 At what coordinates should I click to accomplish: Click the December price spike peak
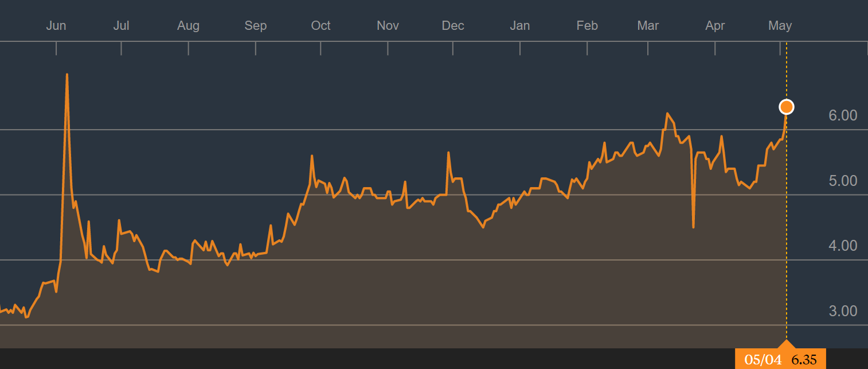coord(448,152)
